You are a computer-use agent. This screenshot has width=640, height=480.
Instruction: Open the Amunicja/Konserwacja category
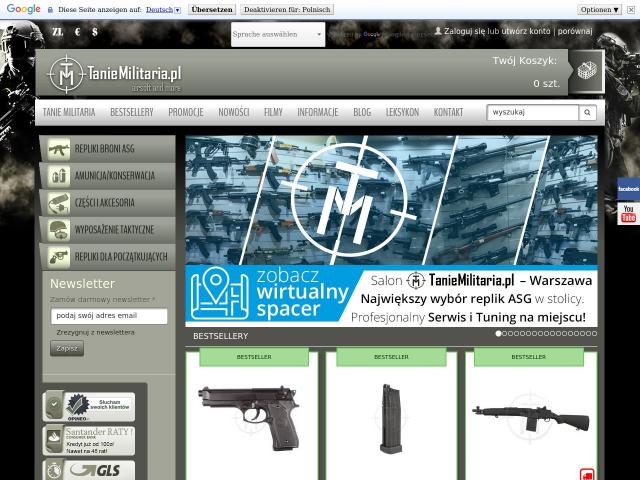[108, 176]
